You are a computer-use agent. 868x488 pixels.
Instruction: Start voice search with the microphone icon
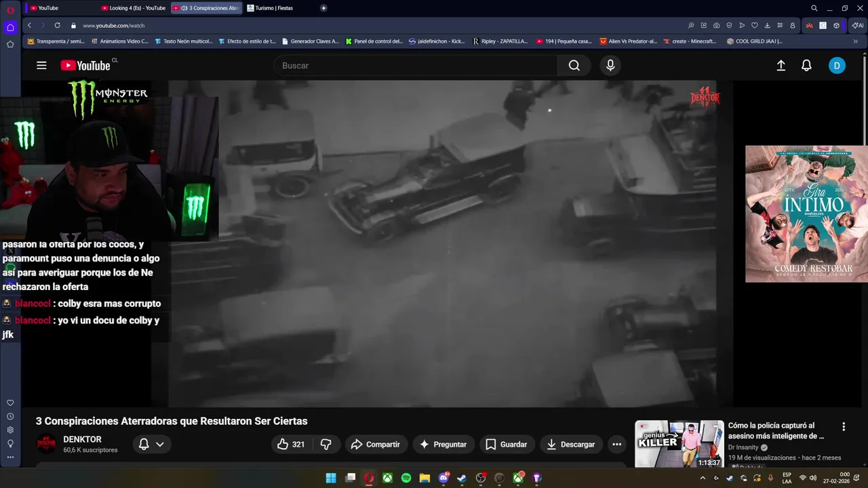(610, 65)
